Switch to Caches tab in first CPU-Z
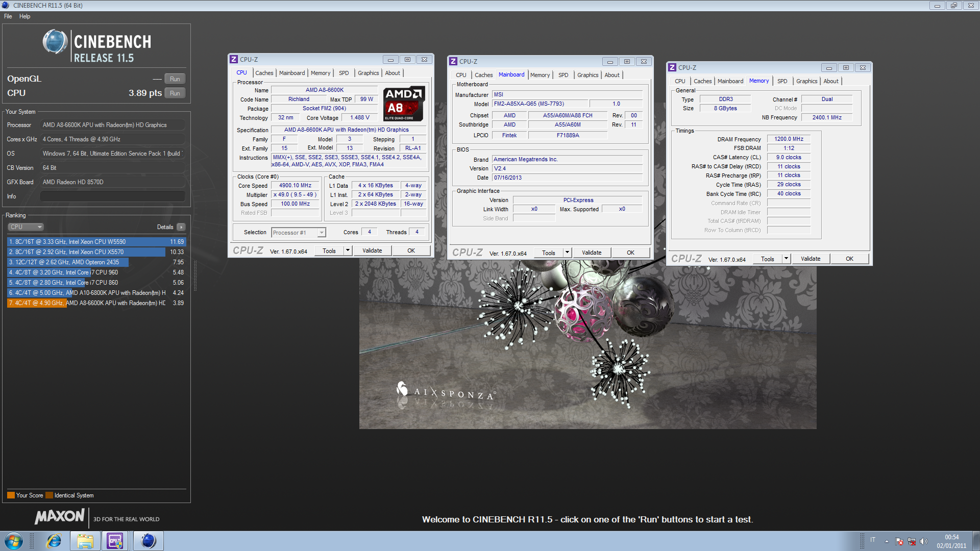The width and height of the screenshot is (980, 551). [x=264, y=73]
